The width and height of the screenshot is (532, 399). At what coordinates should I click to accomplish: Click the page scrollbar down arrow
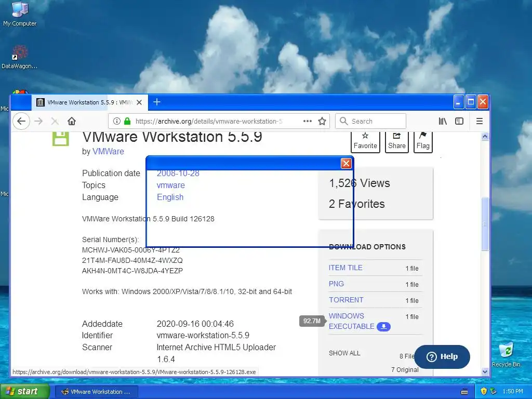click(x=485, y=371)
